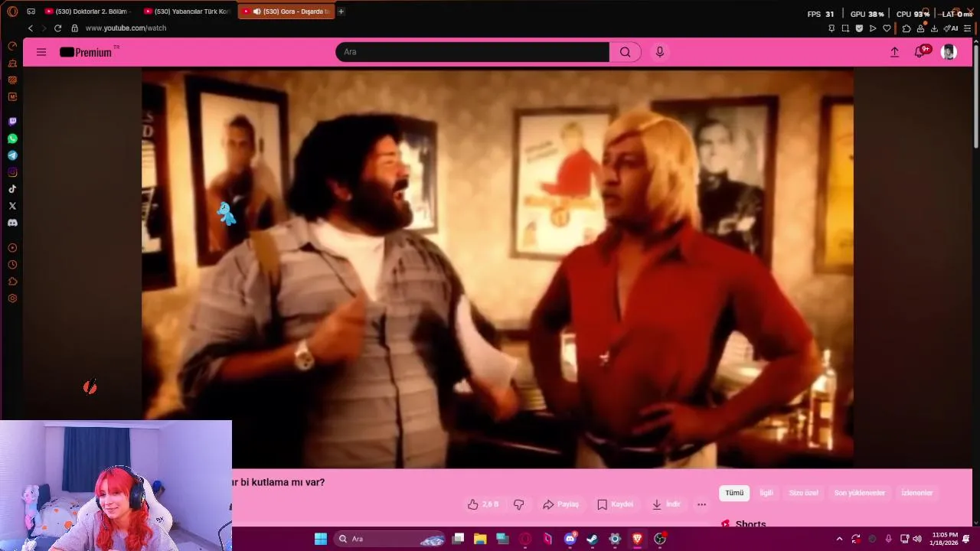Click the video player to pause
Image resolution: width=980 pixels, height=551 pixels.
[498, 268]
